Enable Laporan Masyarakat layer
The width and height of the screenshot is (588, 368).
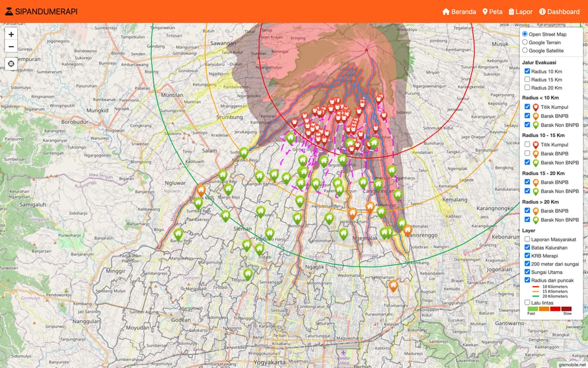527,239
